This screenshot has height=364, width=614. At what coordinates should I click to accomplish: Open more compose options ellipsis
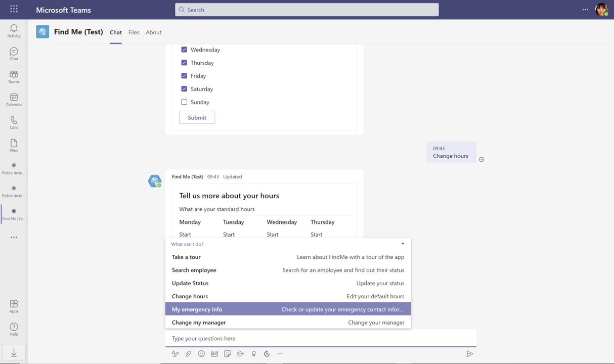(x=280, y=354)
